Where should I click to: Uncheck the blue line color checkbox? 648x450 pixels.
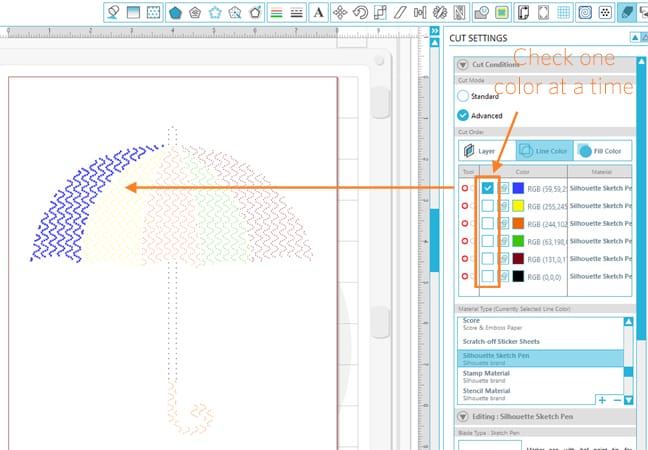tap(487, 187)
